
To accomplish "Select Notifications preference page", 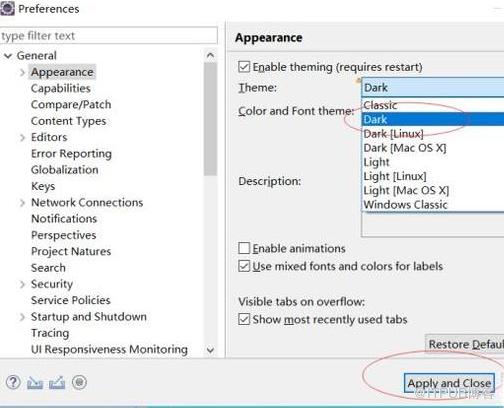I will point(64,219).
